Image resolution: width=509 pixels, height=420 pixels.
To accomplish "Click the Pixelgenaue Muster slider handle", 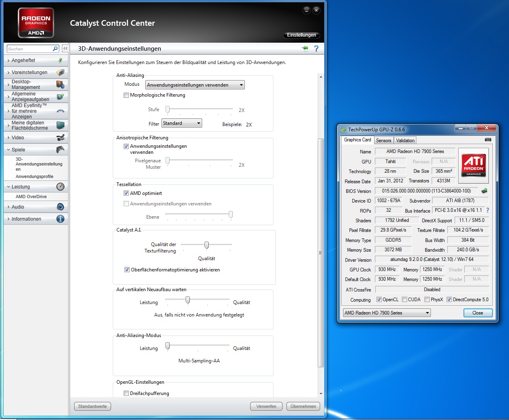I will [x=168, y=160].
